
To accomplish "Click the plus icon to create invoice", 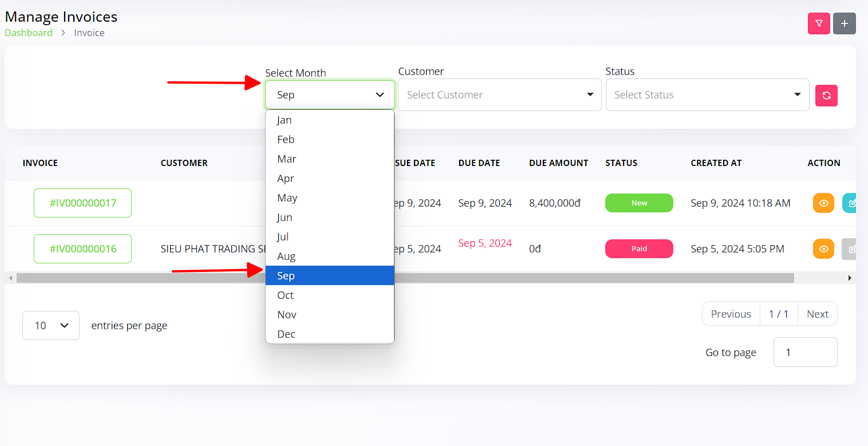I will (x=845, y=23).
